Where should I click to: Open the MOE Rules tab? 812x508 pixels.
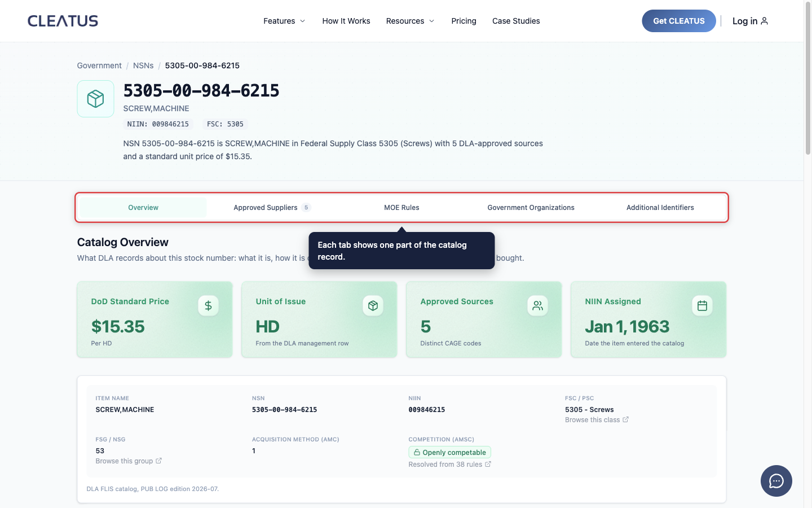click(x=401, y=208)
